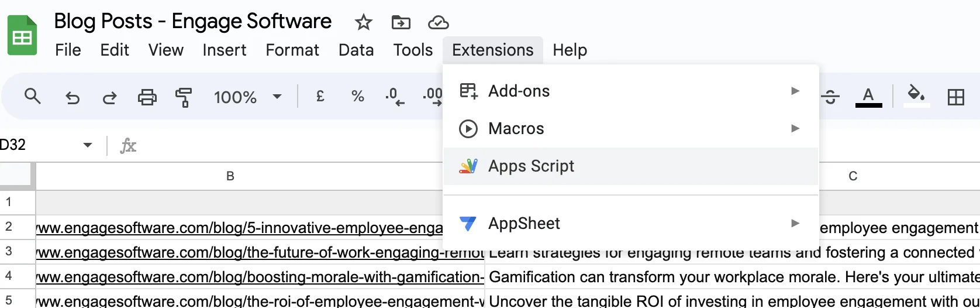
Task: Select column C header
Action: (x=853, y=176)
